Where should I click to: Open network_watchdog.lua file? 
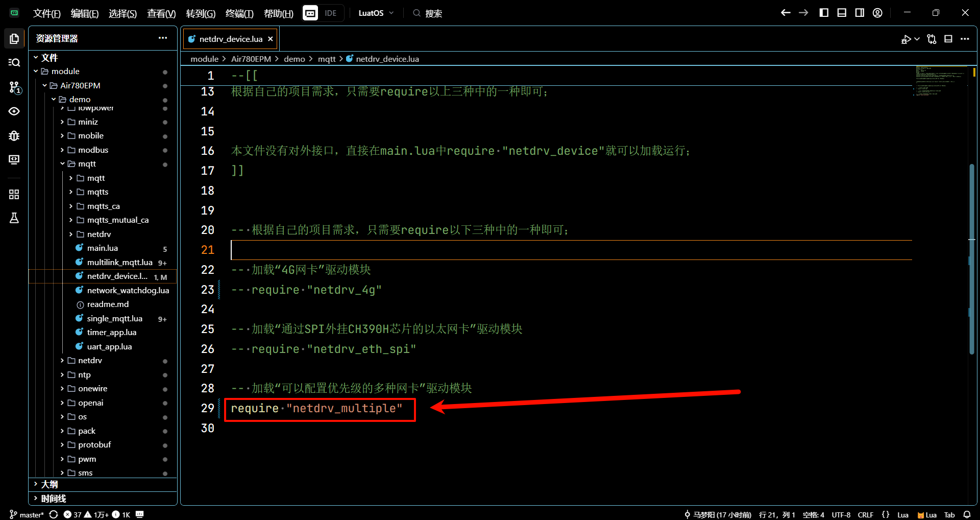point(102,290)
